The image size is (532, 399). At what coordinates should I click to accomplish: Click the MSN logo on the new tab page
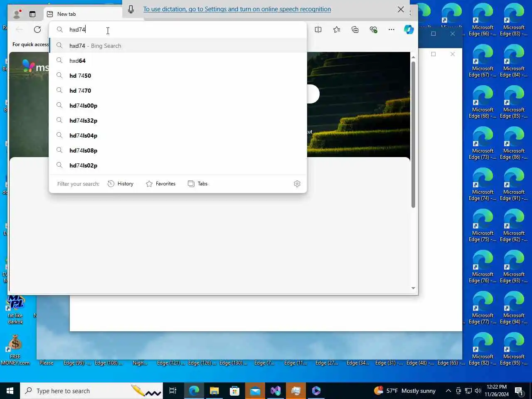[x=36, y=66]
